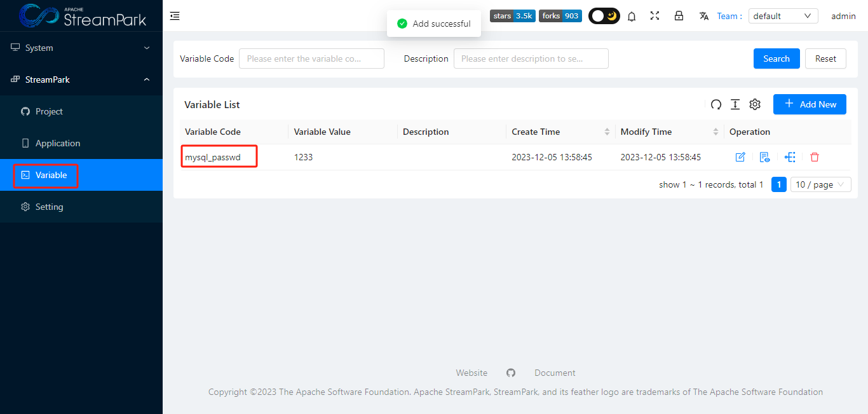868x414 pixels.
Task: Click the Add New button
Action: pos(810,104)
